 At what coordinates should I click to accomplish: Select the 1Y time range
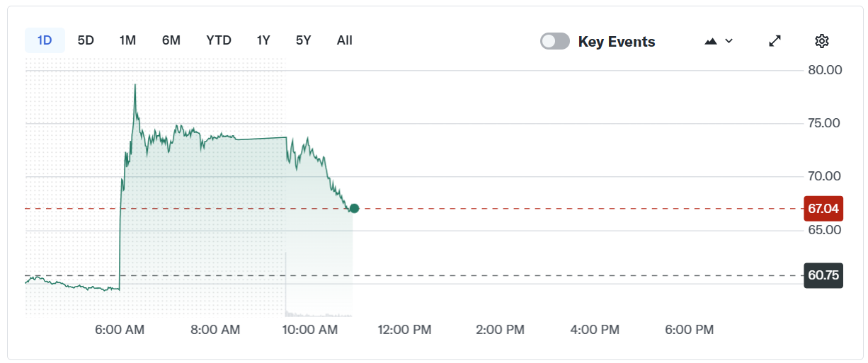click(x=263, y=40)
